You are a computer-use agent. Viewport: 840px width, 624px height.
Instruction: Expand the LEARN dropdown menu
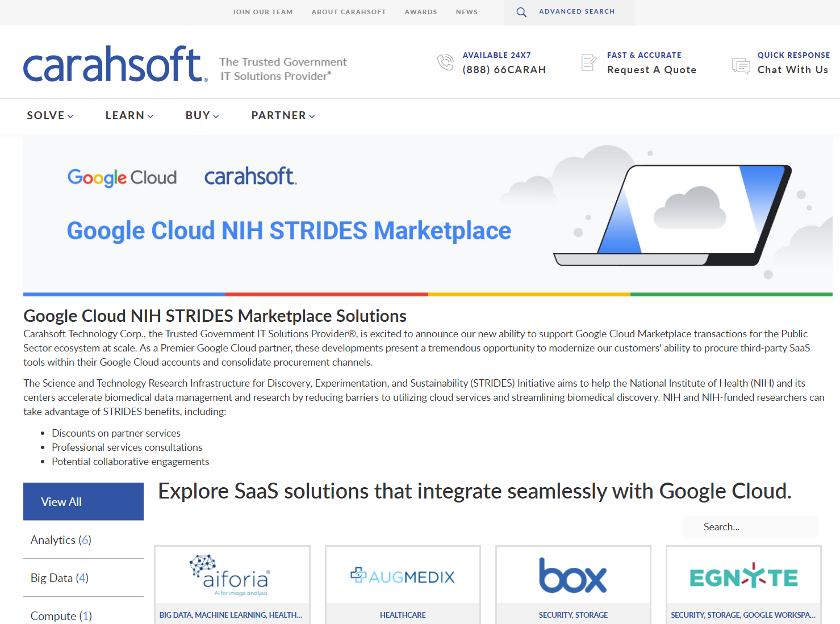click(x=129, y=116)
